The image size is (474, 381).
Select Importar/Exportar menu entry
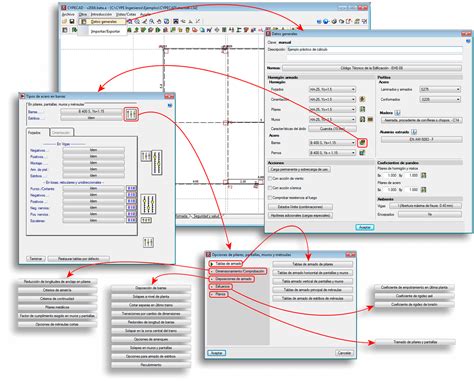click(x=105, y=31)
